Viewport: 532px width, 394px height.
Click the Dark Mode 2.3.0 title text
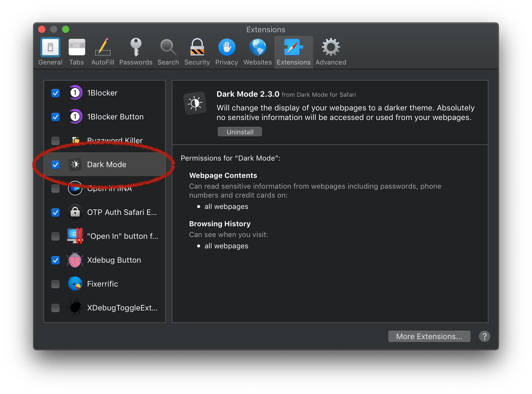[x=248, y=94]
